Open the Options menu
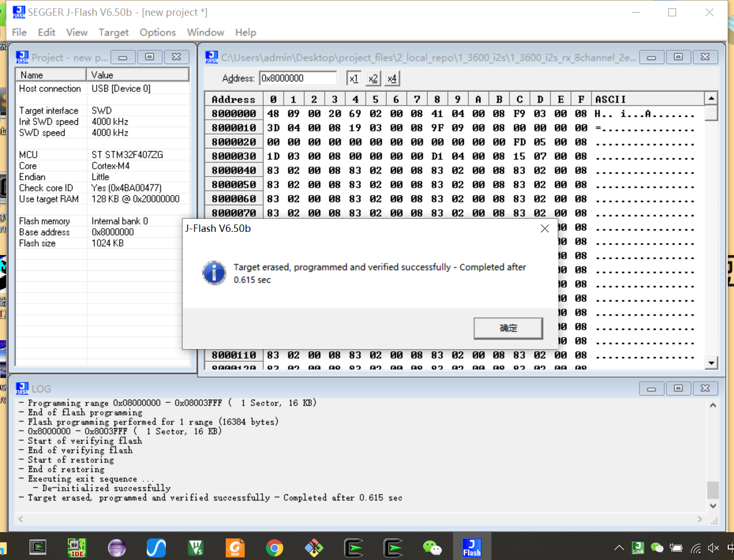Image resolution: width=734 pixels, height=560 pixels. pos(157,32)
